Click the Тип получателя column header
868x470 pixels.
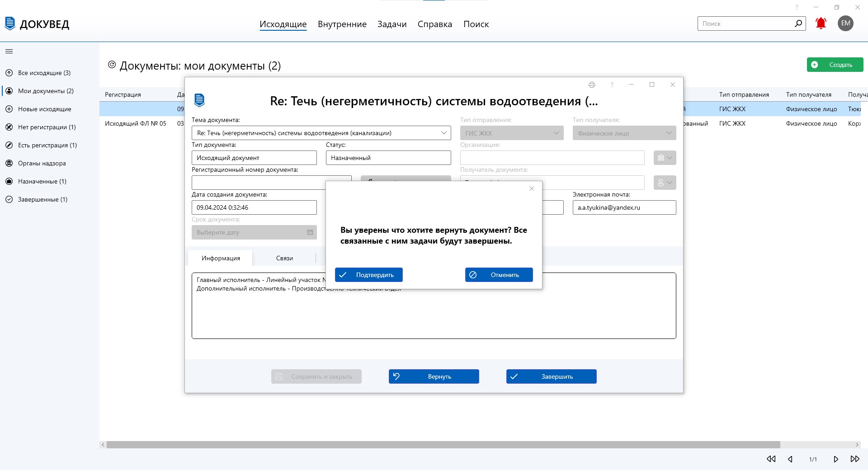coord(808,94)
